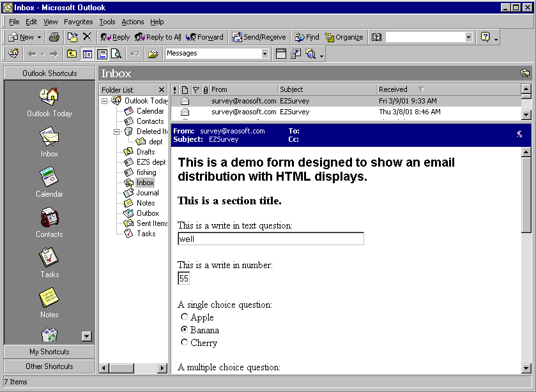
Task: Open the Actions menu
Action: point(133,22)
